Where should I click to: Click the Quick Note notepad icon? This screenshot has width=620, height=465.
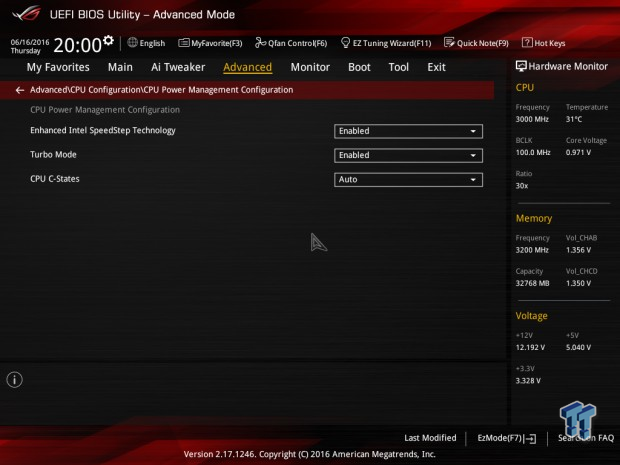(x=449, y=42)
